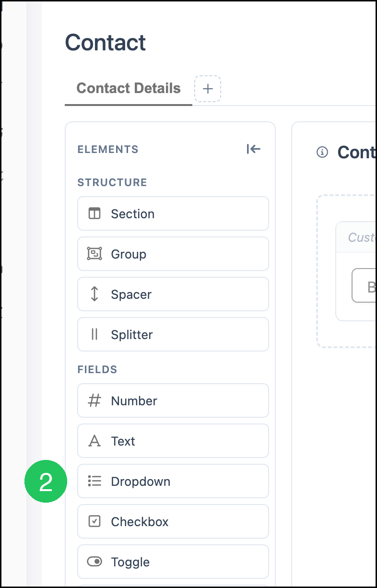Click the Dropdown list icon
The height and width of the screenshot is (588, 377).
click(94, 481)
